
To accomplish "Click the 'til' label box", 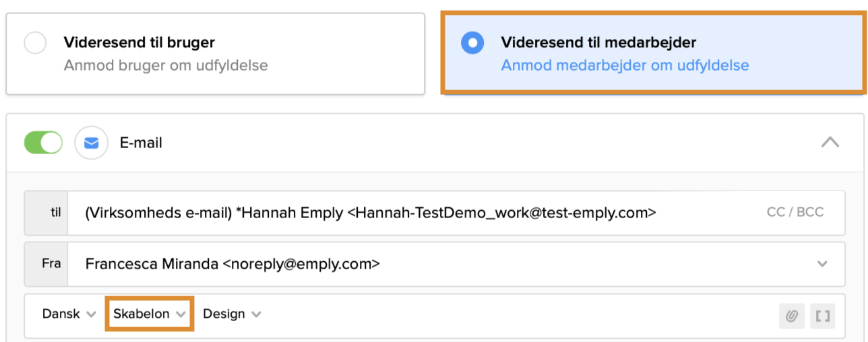I will [x=46, y=213].
